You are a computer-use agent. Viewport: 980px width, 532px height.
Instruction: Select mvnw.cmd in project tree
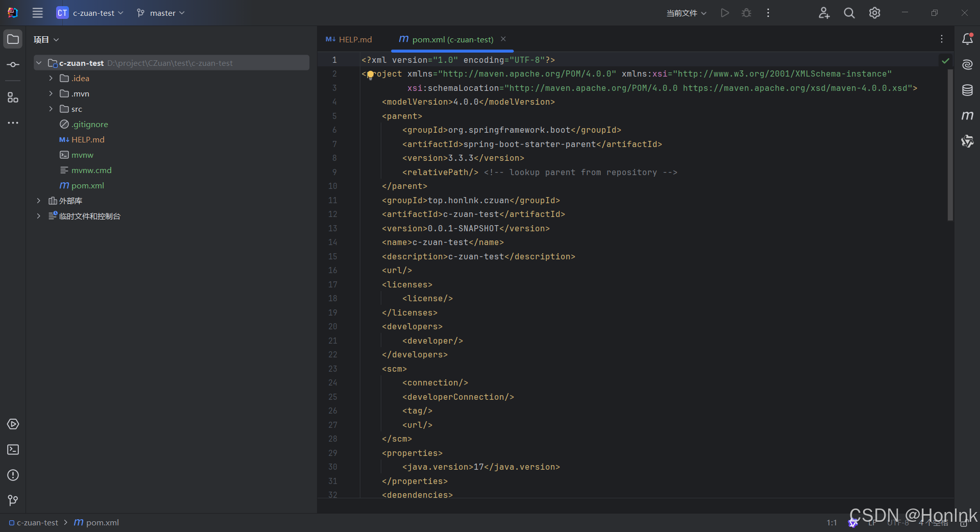85,170
